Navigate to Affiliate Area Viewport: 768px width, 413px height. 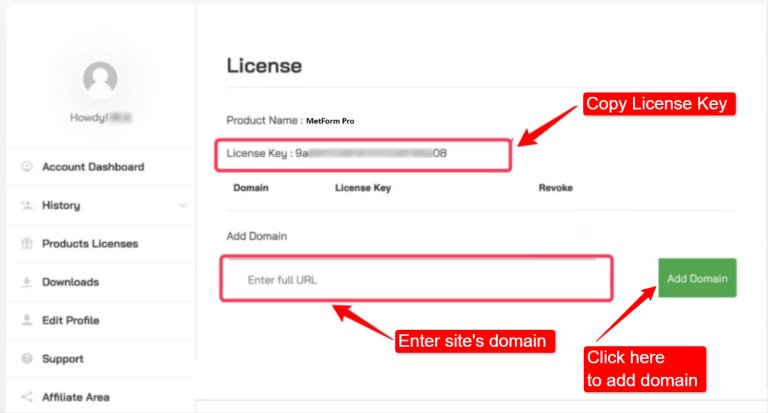(76, 397)
